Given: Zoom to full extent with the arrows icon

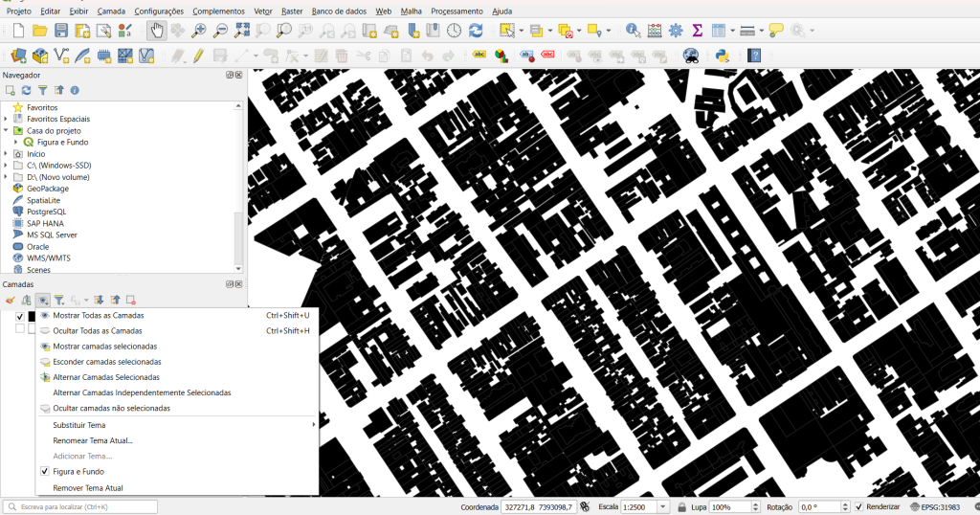Looking at the screenshot, I should pyautogui.click(x=241, y=30).
